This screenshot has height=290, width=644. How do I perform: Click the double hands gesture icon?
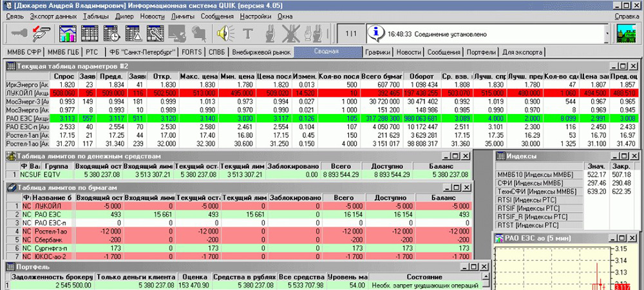tap(312, 34)
